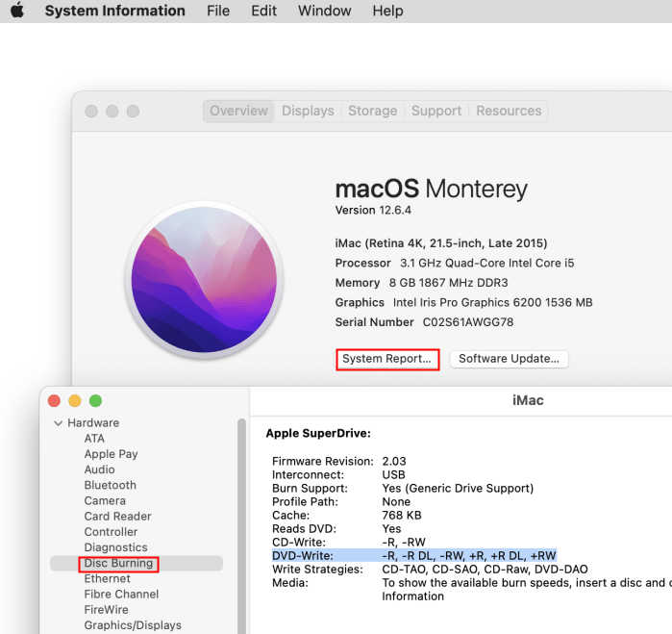Select Disc Burning in the sidebar
The height and width of the screenshot is (634, 672).
tap(118, 563)
